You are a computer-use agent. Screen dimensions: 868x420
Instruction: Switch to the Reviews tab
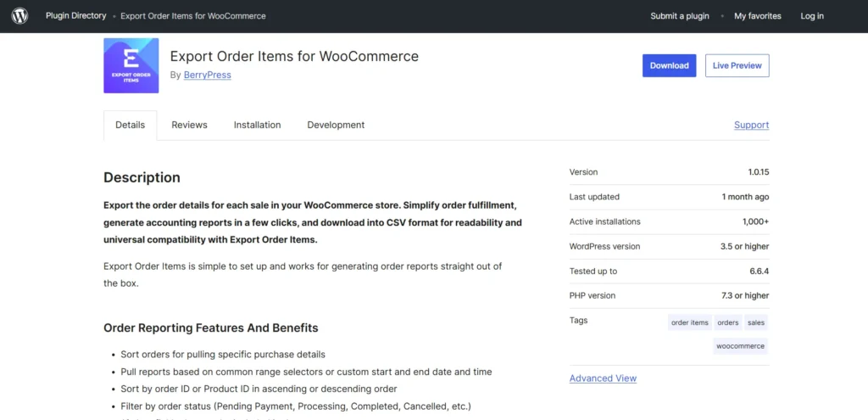pos(189,126)
